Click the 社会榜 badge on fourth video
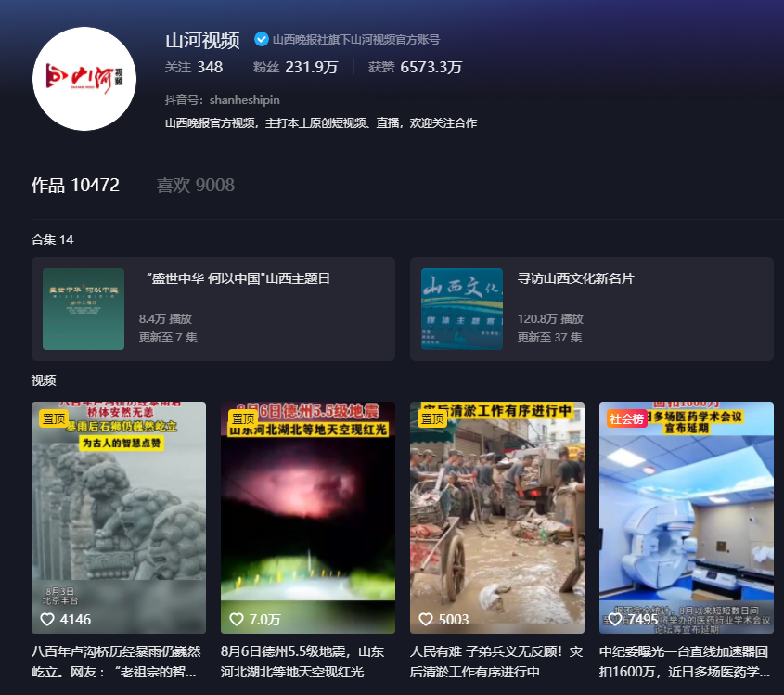Image resolution: width=784 pixels, height=695 pixels. (x=627, y=418)
